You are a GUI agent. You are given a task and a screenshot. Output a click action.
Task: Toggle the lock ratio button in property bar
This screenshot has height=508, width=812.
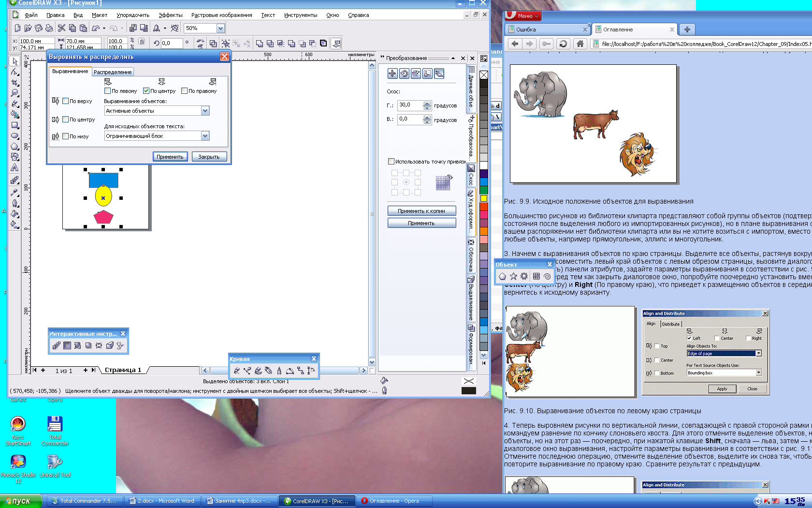click(142, 42)
